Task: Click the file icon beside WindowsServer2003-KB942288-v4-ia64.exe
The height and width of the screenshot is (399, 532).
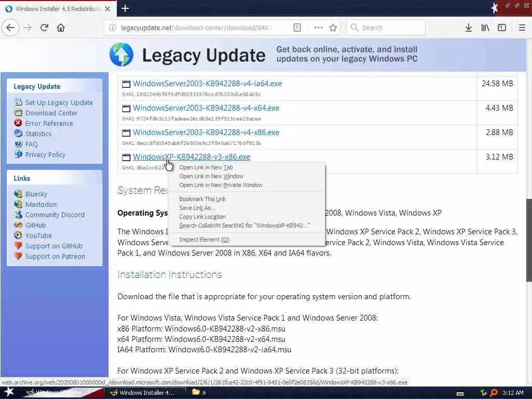Action: point(126,84)
